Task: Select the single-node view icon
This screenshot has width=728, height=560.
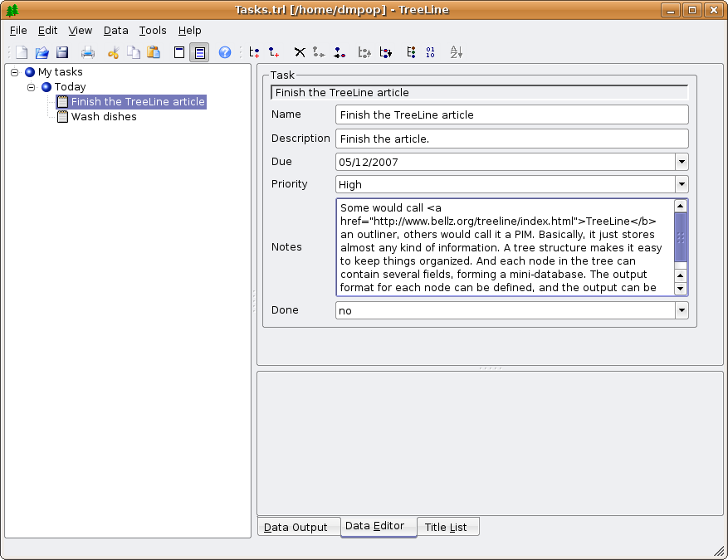Action: [x=179, y=52]
